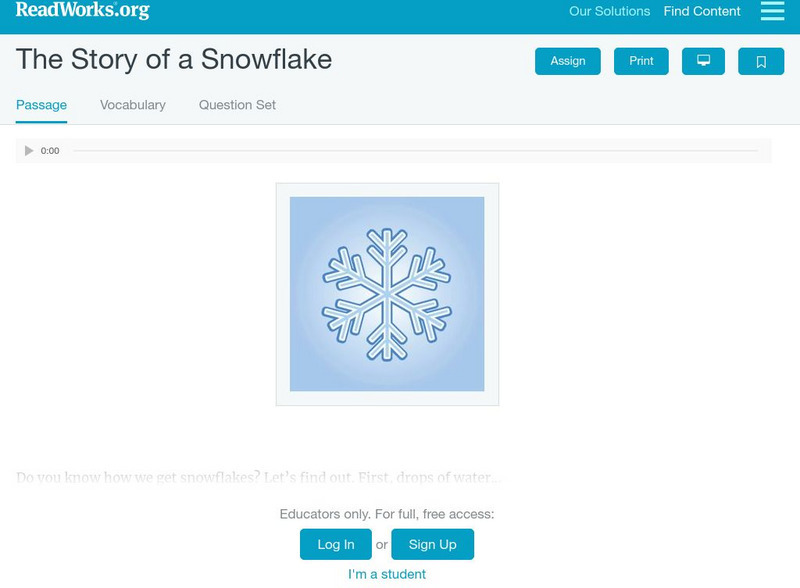Click the ReadWorks.org logo
Image resolution: width=800 pixels, height=588 pixels.
click(x=83, y=10)
